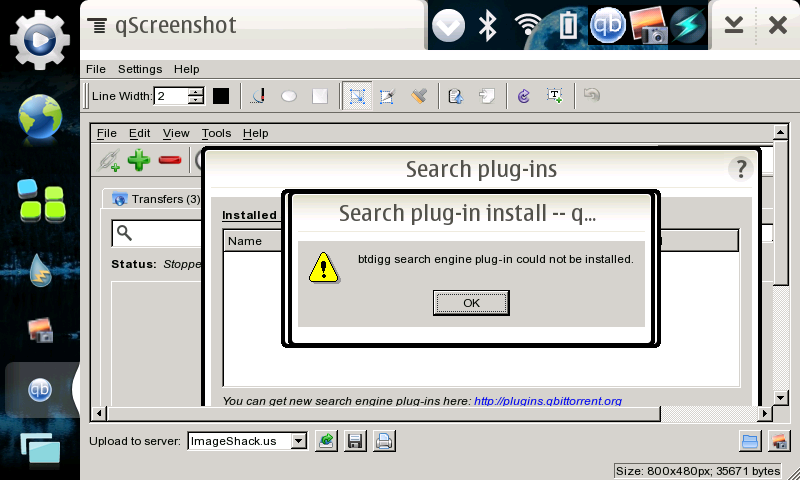Open the photo camera launcher in the sidebar

click(x=40, y=330)
